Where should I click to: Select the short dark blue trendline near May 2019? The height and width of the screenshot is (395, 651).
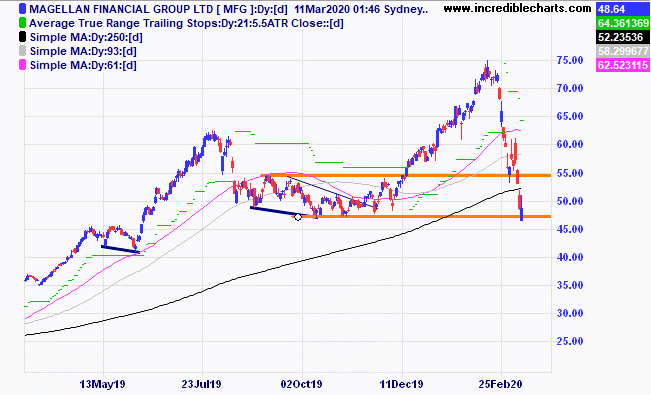(x=120, y=249)
